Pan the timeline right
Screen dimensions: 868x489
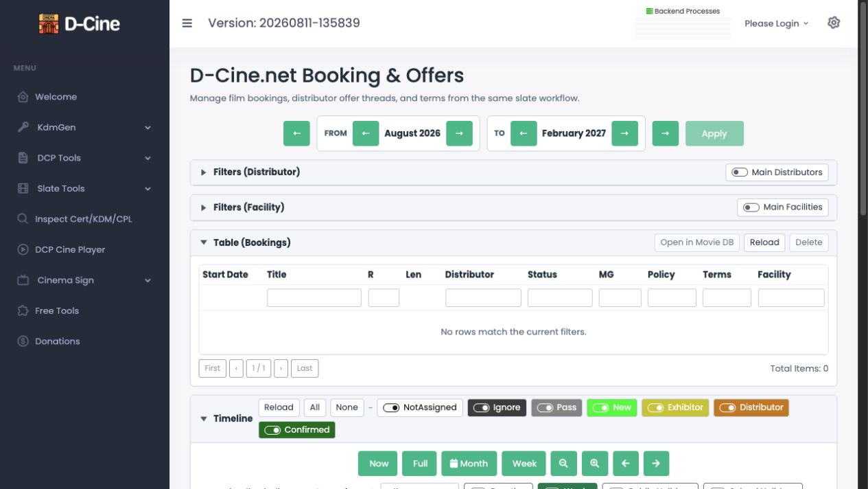tap(656, 464)
